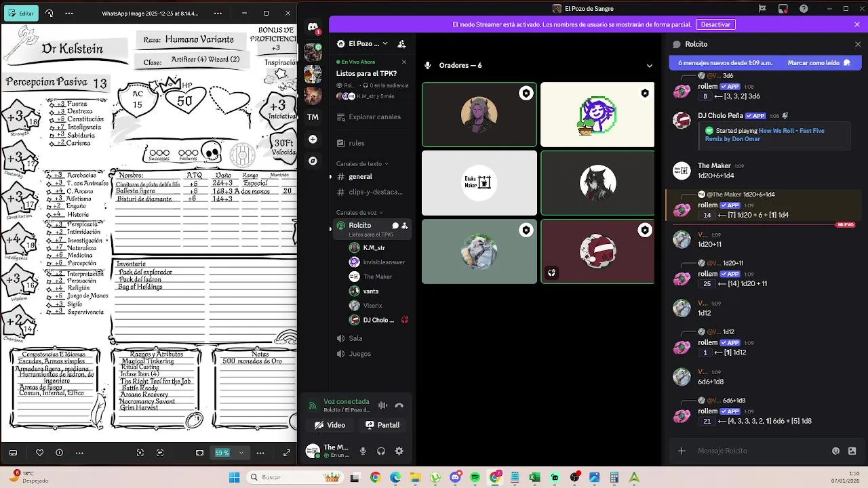868x488 pixels.
Task: Click add a server plus icon
Action: [313, 139]
